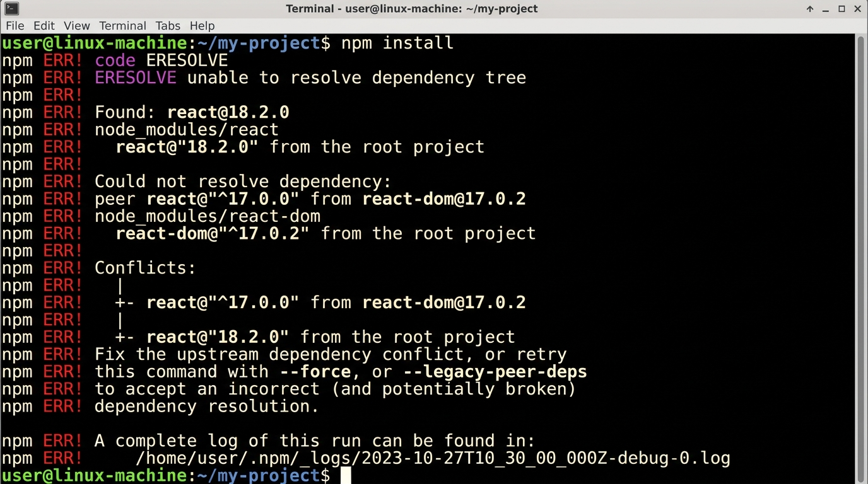Click 'react-dom@"^17.0.2" from the root project'
Viewport: 868px width, 484px height.
(325, 233)
